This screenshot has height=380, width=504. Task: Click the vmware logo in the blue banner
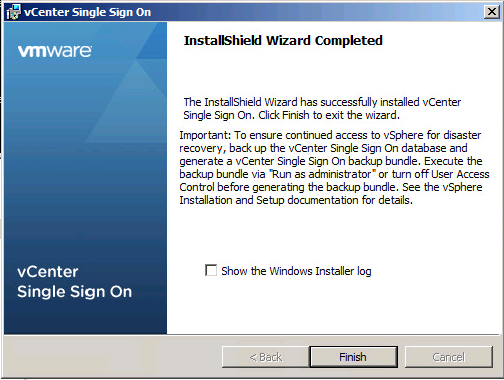point(55,51)
